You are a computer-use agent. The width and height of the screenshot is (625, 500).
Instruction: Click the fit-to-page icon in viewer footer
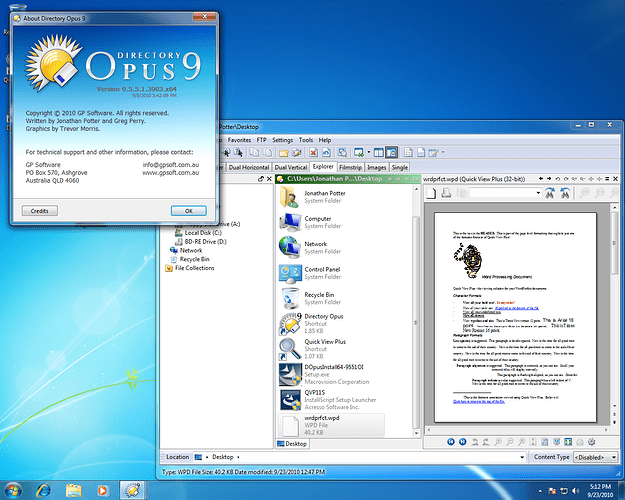[x=533, y=441]
